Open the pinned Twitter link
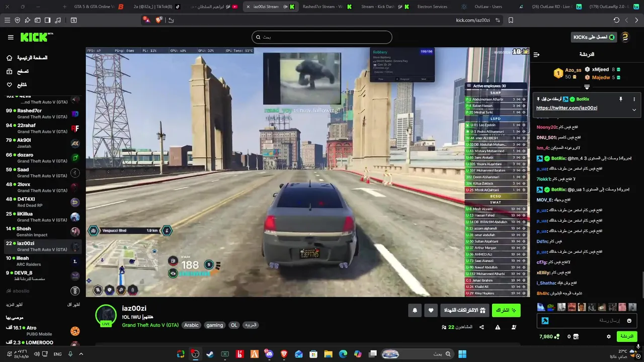Screen dimensions: 644x362 567,108
